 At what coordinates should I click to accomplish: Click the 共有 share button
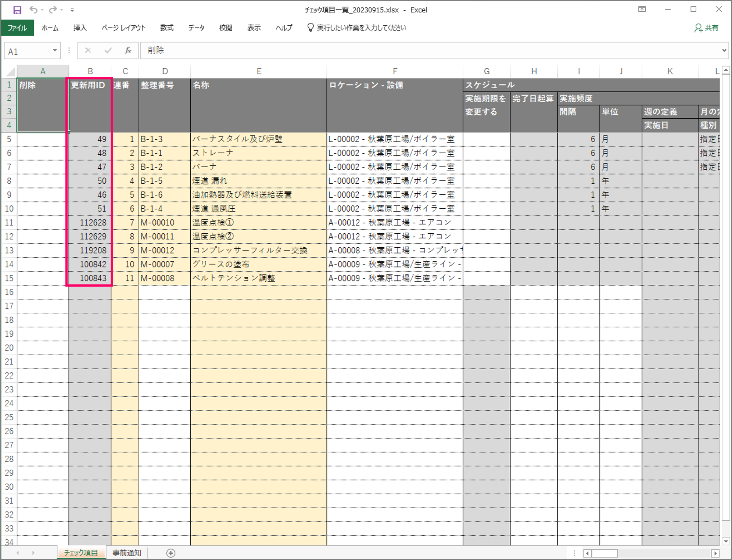[x=706, y=28]
